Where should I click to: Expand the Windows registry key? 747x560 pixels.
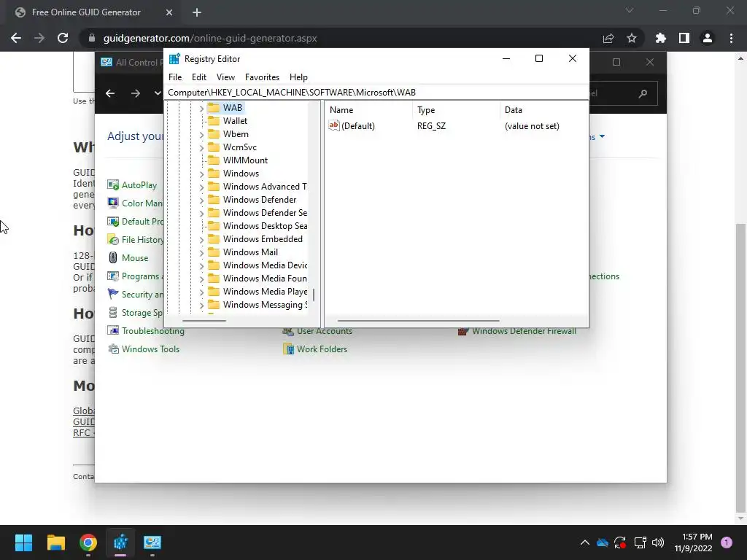click(x=201, y=174)
